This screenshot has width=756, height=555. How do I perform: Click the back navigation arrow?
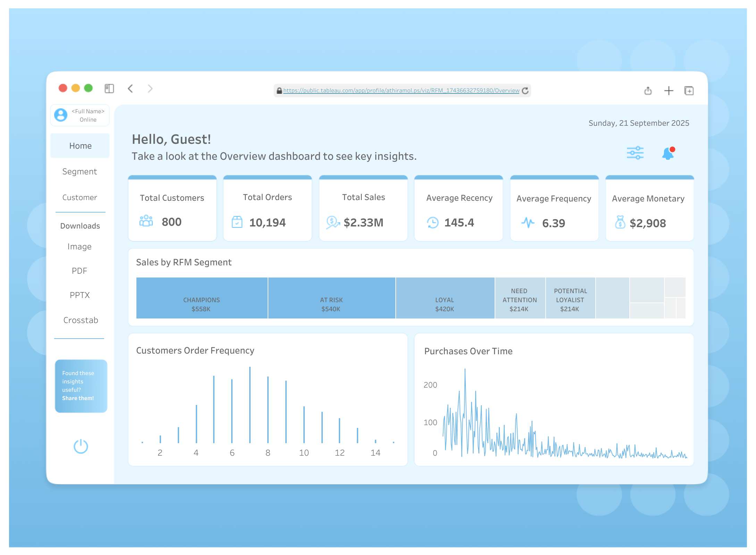pos(131,89)
